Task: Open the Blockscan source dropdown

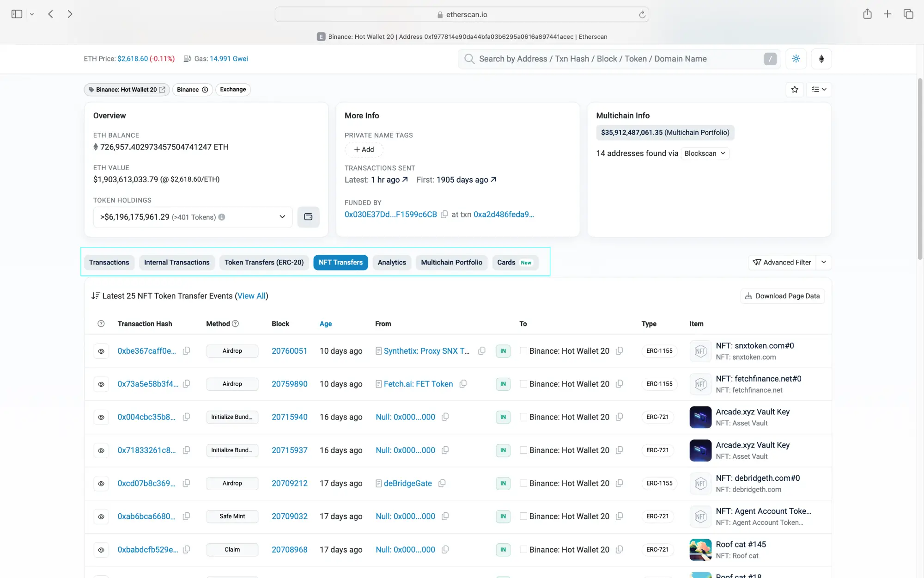Action: click(x=705, y=154)
